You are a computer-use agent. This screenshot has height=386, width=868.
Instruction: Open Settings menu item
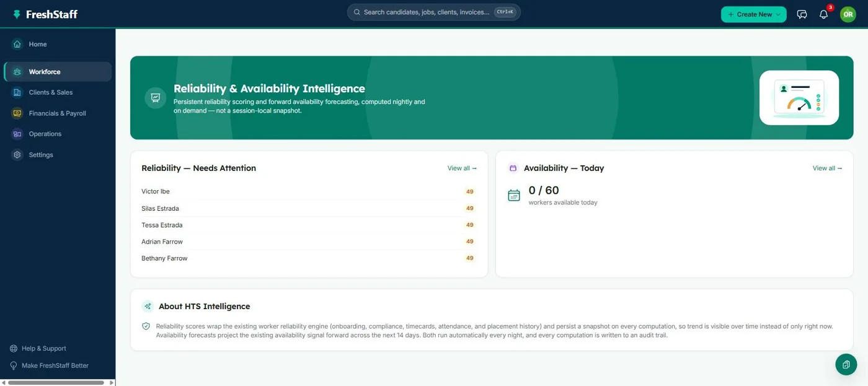click(x=58, y=155)
